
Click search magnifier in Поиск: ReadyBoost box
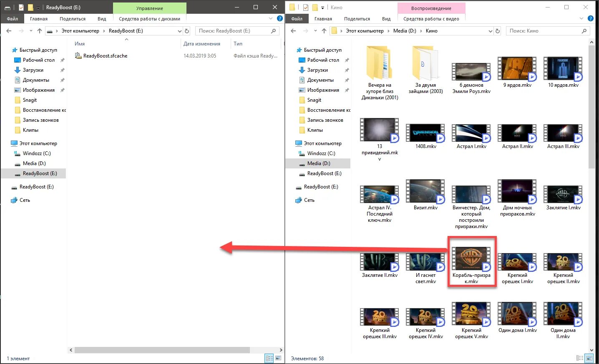point(274,31)
